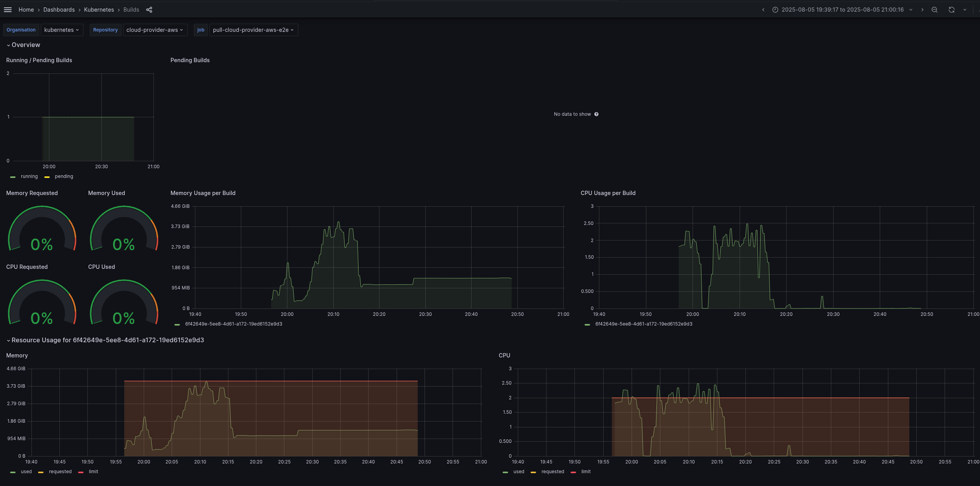Image resolution: width=980 pixels, height=486 pixels.
Task: Click the CPU panel requested legend swatch
Action: pyautogui.click(x=533, y=472)
